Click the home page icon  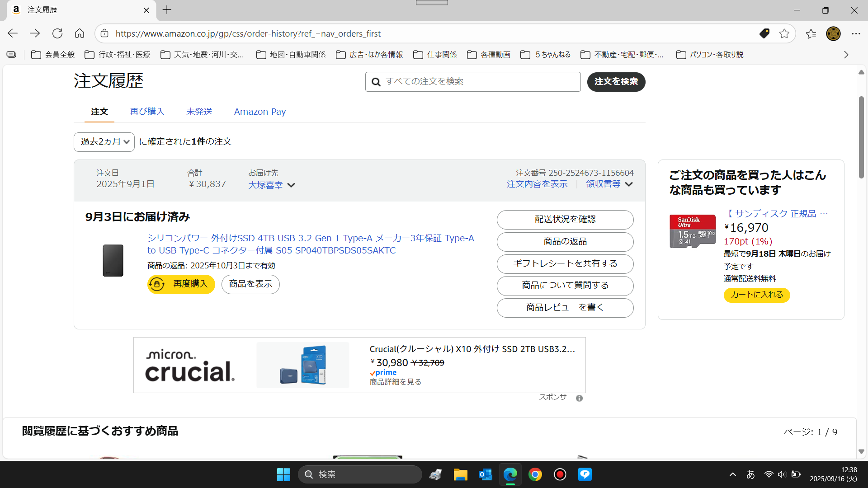tap(80, 33)
